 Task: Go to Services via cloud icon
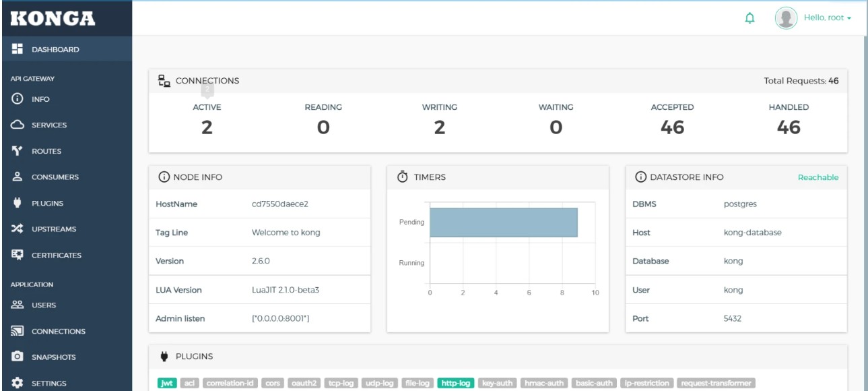click(x=18, y=125)
